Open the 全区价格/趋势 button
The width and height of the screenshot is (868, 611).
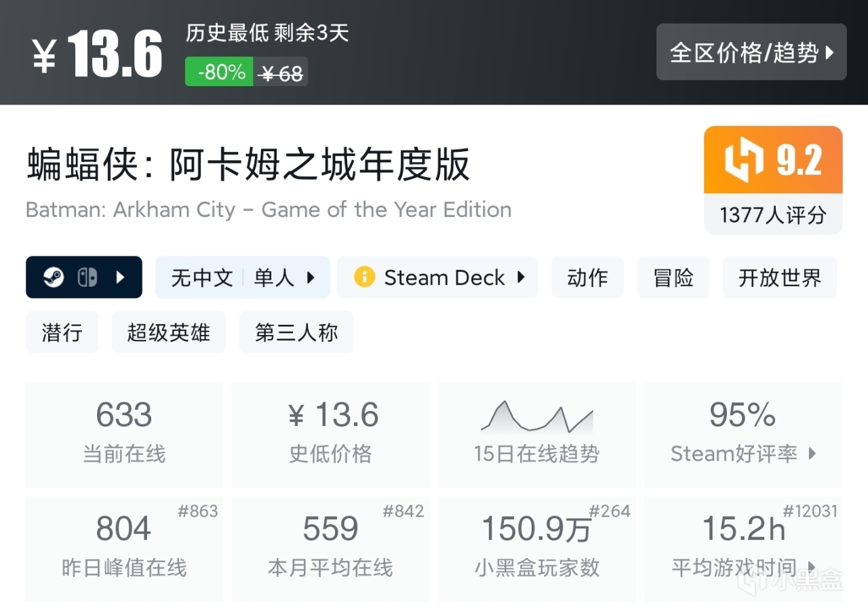click(x=751, y=52)
